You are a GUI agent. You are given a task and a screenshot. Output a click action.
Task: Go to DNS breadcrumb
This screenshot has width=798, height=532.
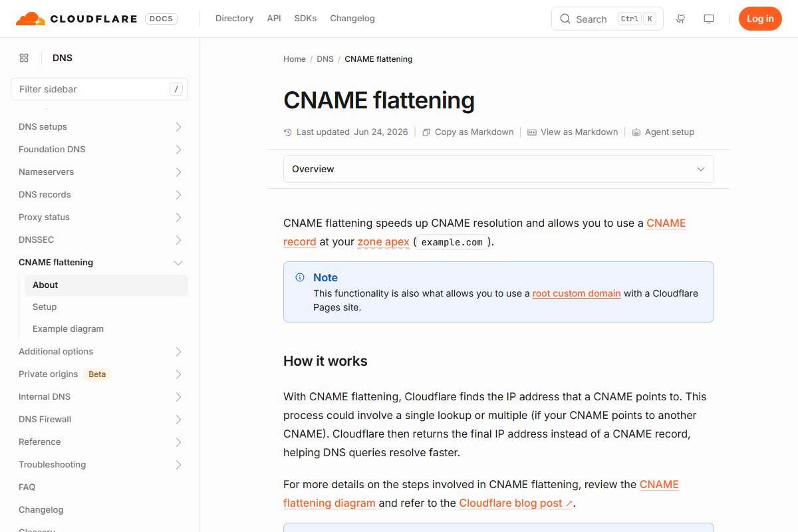pyautogui.click(x=325, y=59)
